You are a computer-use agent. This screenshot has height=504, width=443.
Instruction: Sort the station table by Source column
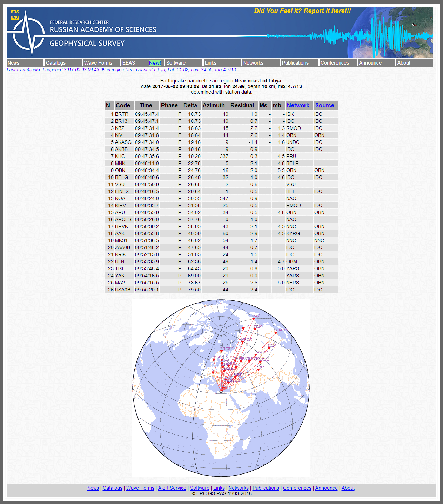[324, 105]
